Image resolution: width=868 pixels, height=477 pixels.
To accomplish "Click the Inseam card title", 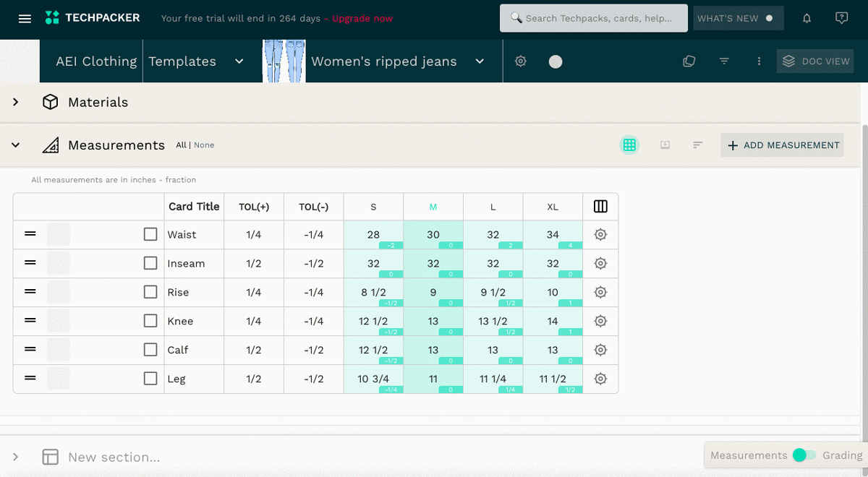I will coord(186,264).
